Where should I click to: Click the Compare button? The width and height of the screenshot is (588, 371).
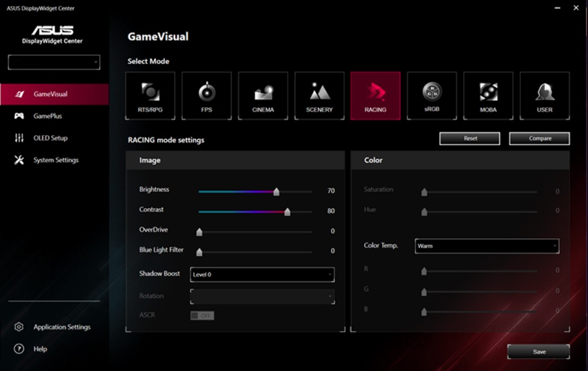(539, 138)
